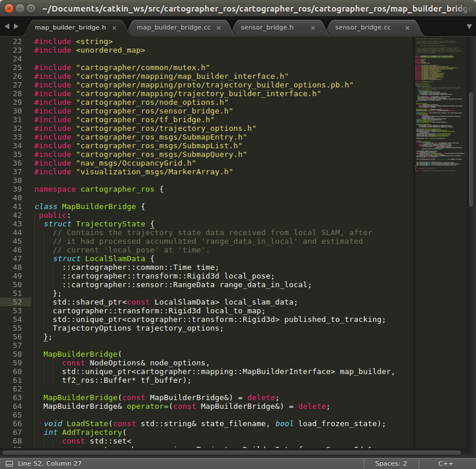Click the local_slam_data variable on line 52
476x469 pixels.
coord(258,302)
